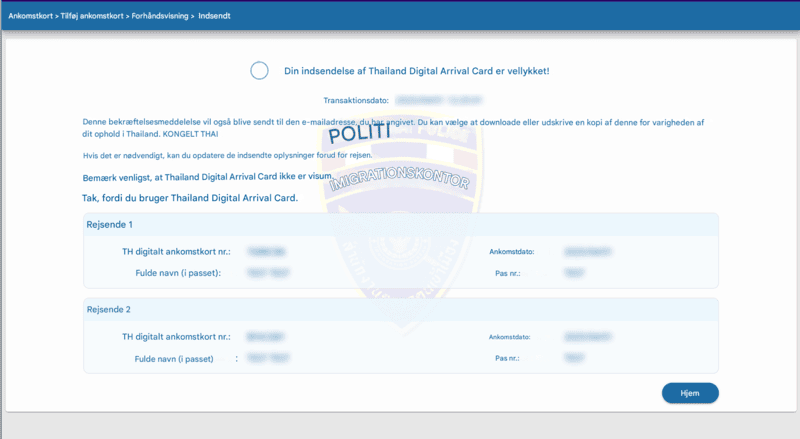Click Rejsende 1 'Ankomstdato:' label
The width and height of the screenshot is (800, 439).
(x=512, y=252)
